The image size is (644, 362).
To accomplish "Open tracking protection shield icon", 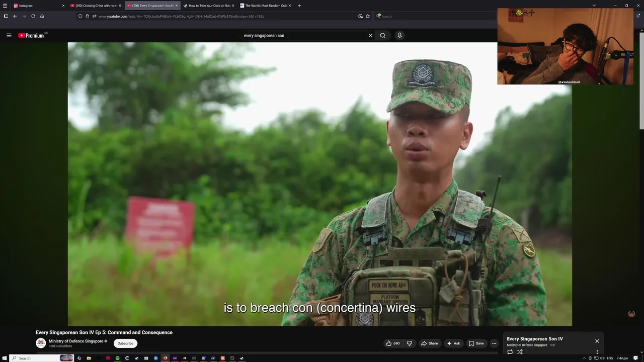I will coord(80,16).
